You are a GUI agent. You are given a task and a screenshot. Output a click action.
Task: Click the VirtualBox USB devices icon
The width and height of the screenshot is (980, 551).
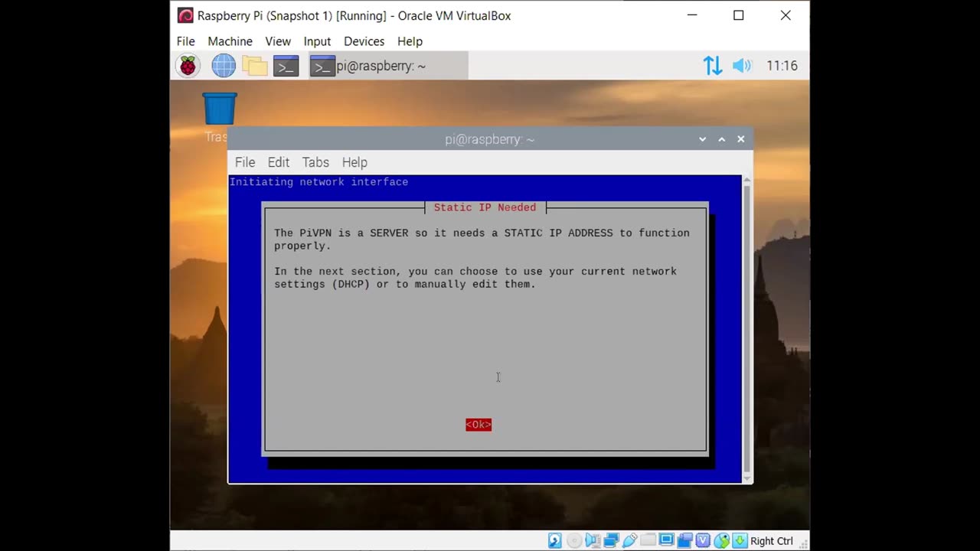[x=629, y=541]
